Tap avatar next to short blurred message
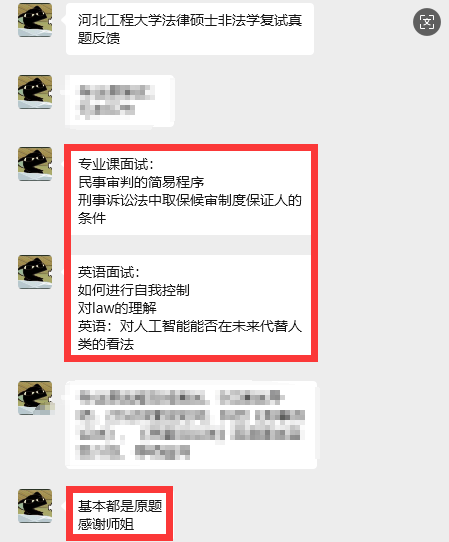This screenshot has height=542, width=449. tap(35, 92)
